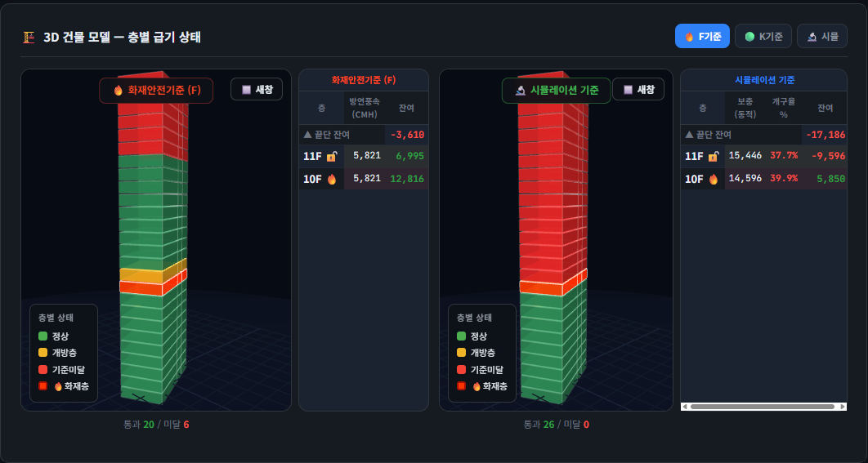Click window icon on right 새창 button

[628, 90]
